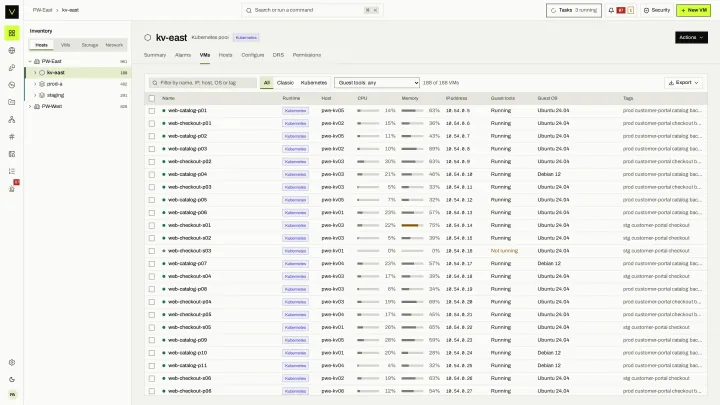
Task: Select the inventory grid icon in sidebar
Action: pyautogui.click(x=12, y=33)
